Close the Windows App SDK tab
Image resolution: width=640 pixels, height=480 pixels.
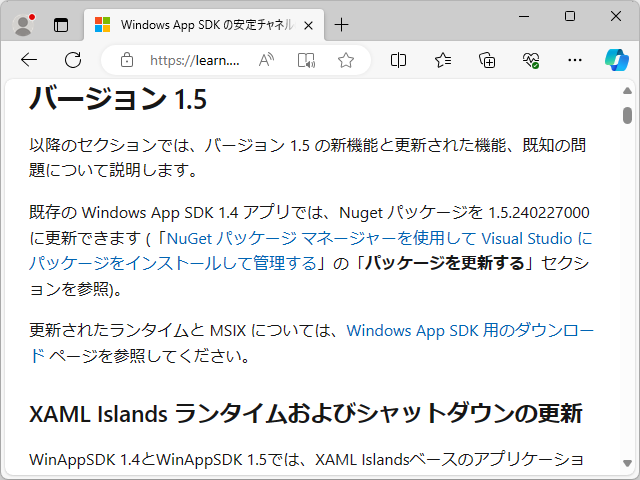pyautogui.click(x=309, y=25)
